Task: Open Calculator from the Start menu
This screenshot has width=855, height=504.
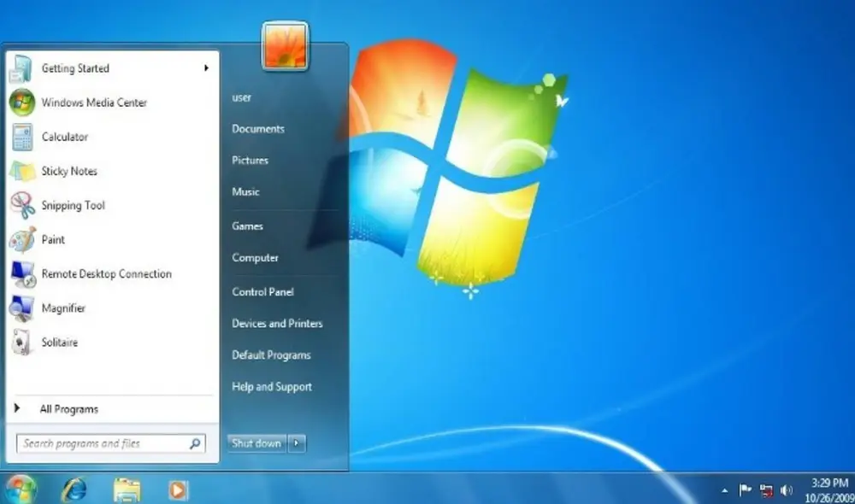Action: click(x=64, y=137)
